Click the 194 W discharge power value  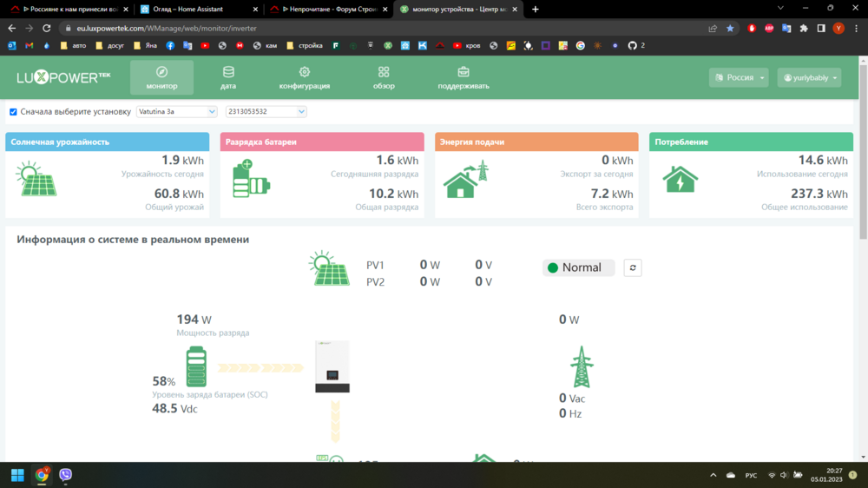pos(194,320)
